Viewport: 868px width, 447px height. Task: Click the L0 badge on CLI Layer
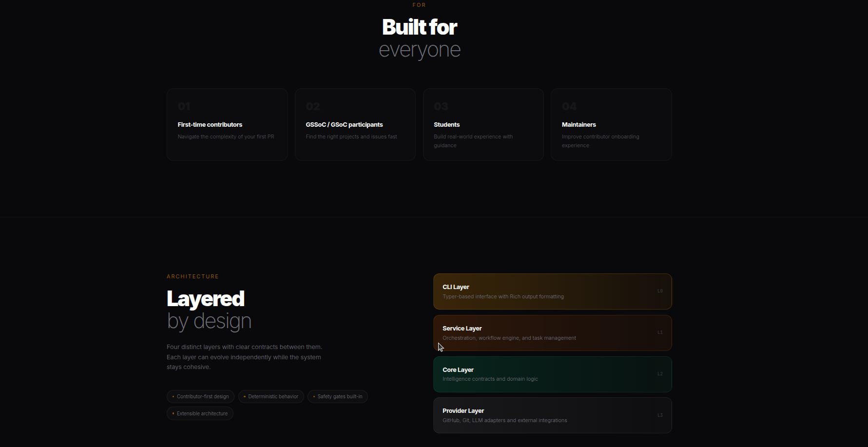(x=660, y=291)
